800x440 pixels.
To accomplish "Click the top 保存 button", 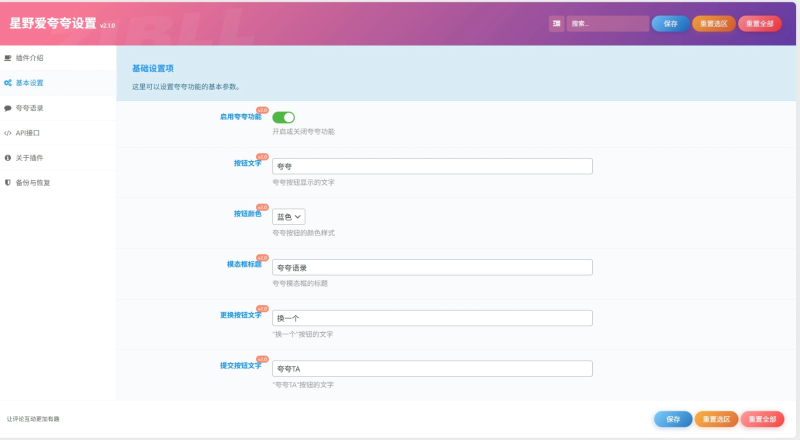I will [670, 23].
